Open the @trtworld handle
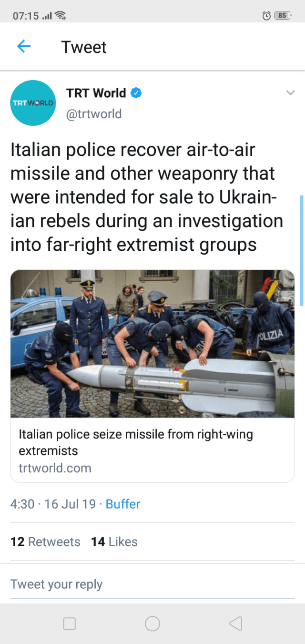Viewport: 305px width, 644px height. 94,114
